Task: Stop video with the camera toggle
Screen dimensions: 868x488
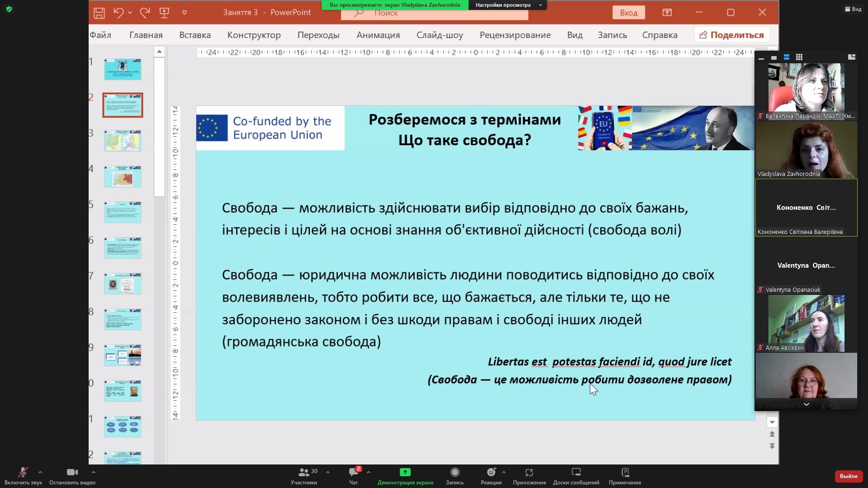Action: click(72, 473)
